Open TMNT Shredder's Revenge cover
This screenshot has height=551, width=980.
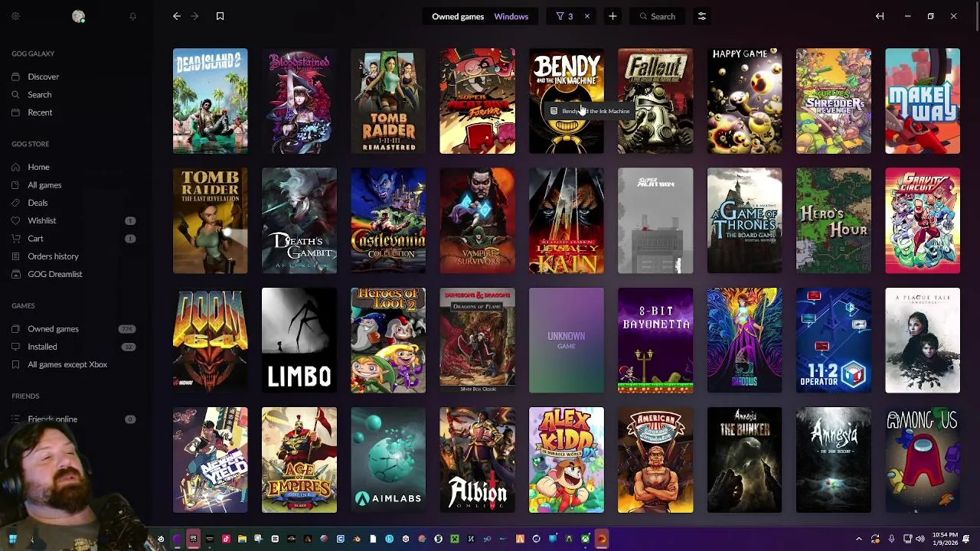834,101
